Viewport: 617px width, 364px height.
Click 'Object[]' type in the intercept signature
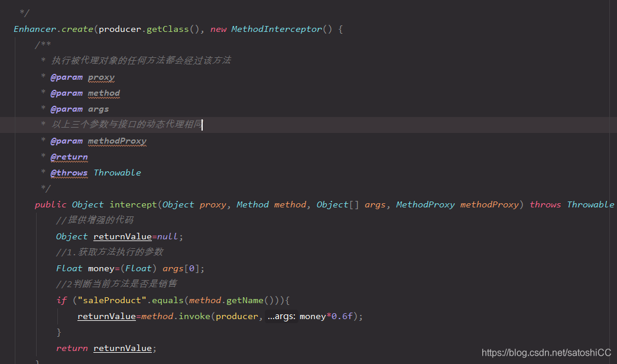(337, 204)
